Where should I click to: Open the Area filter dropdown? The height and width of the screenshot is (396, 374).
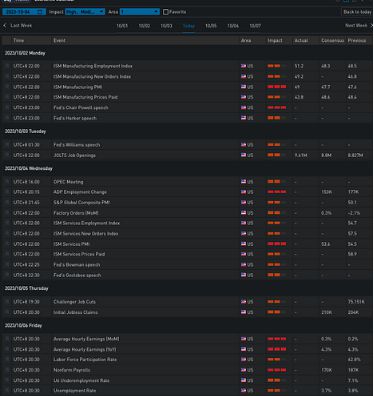140,12
